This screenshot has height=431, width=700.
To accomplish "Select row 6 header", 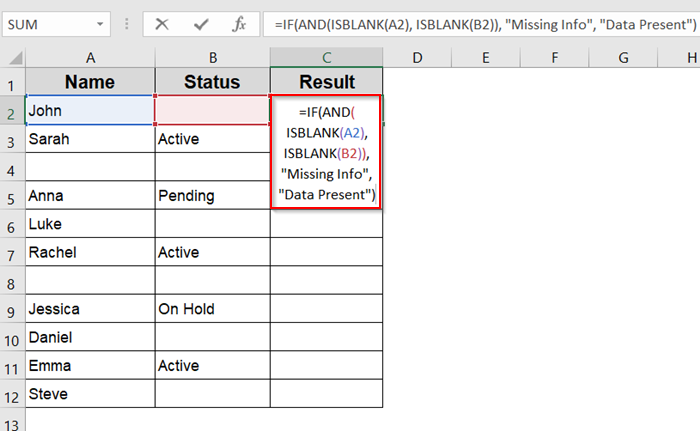I will (12, 224).
